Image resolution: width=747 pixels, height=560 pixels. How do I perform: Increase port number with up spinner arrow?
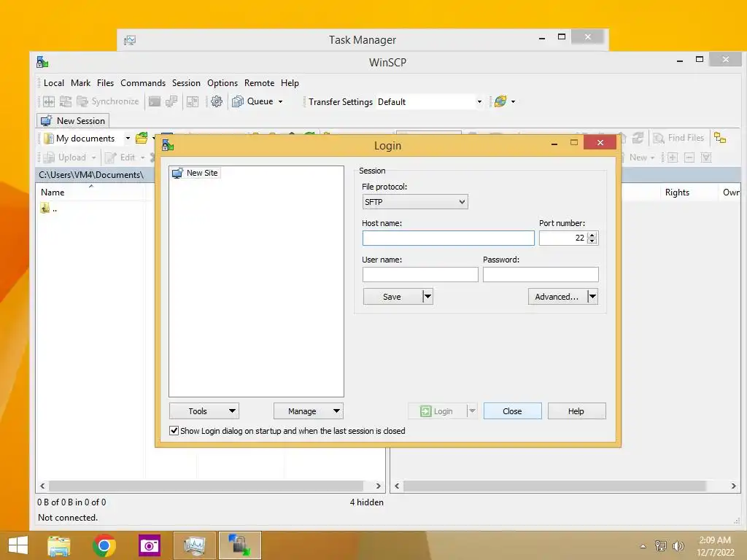coord(592,235)
